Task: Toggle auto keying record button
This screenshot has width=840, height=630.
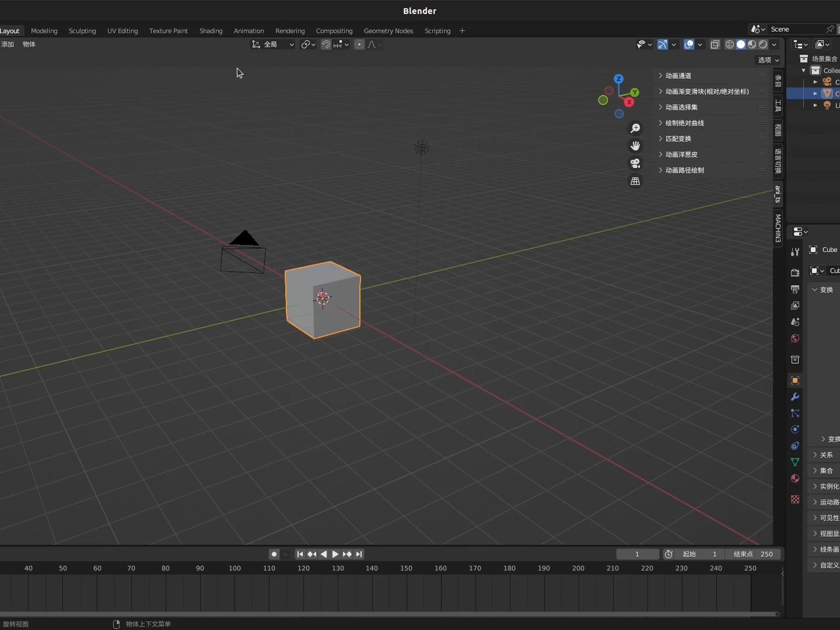Action: [274, 554]
